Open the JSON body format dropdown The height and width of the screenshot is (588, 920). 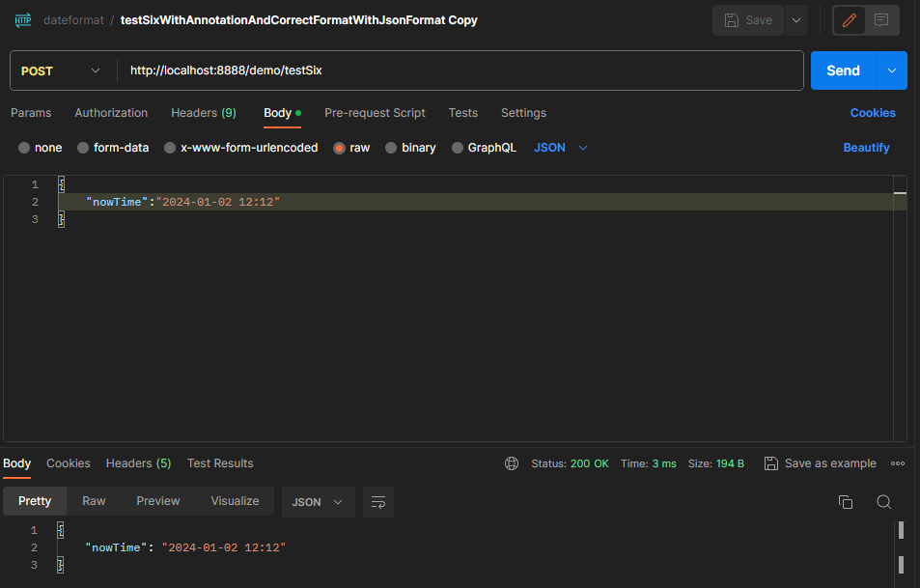[x=561, y=148]
